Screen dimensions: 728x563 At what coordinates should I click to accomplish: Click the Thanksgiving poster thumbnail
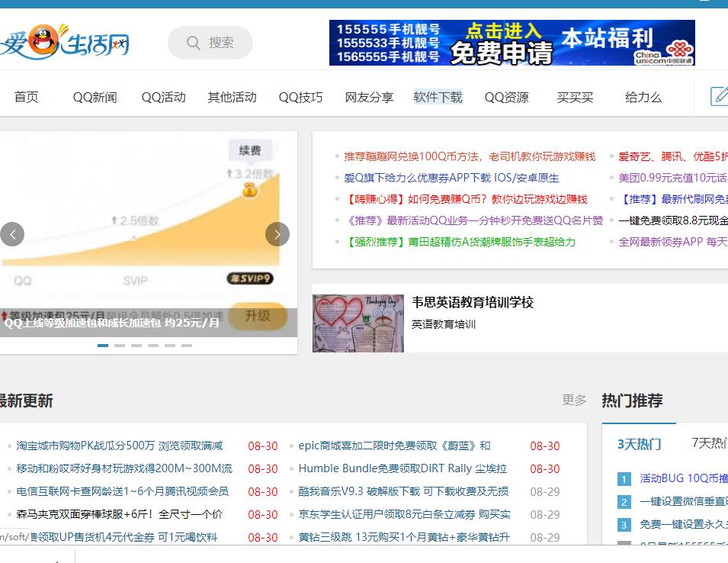coord(358,323)
